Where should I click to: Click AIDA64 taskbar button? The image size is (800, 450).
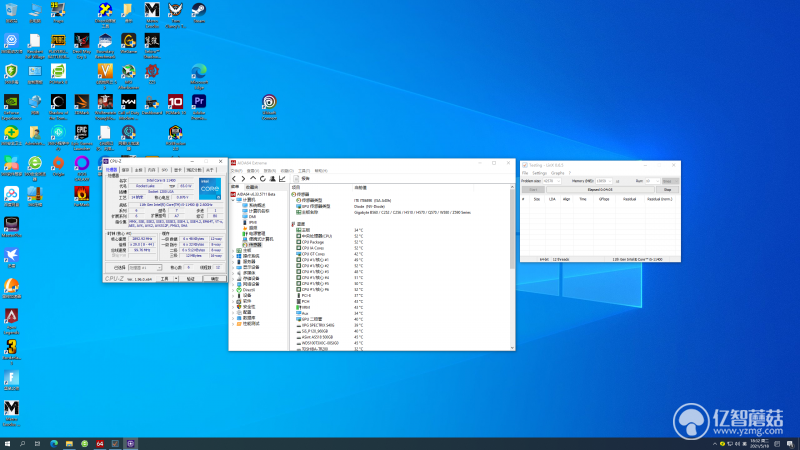pos(100,444)
